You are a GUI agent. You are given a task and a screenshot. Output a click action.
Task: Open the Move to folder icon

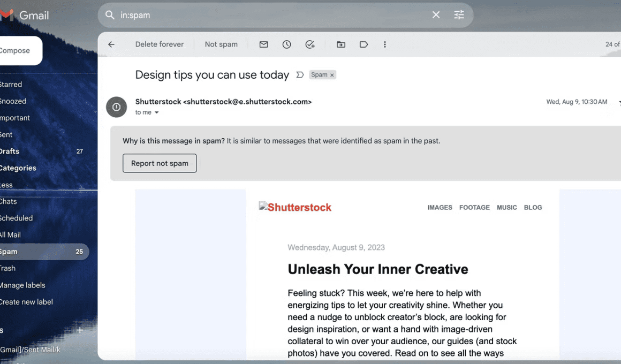point(341,44)
